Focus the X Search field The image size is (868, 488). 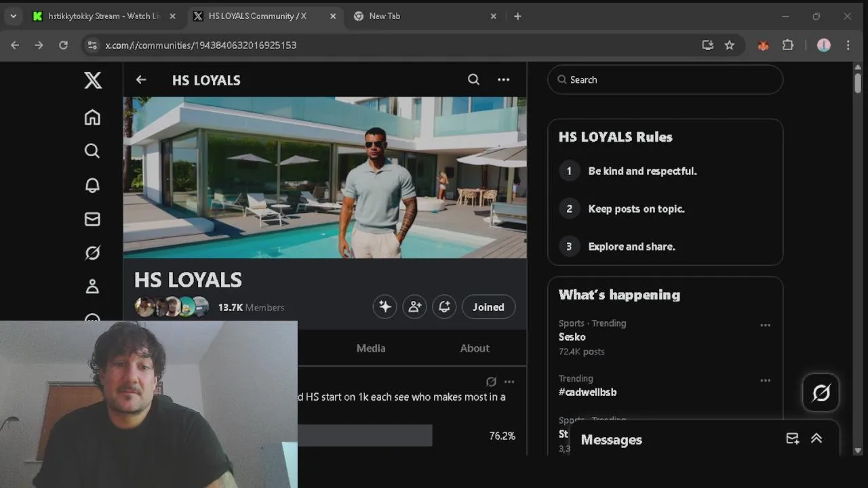(665, 80)
